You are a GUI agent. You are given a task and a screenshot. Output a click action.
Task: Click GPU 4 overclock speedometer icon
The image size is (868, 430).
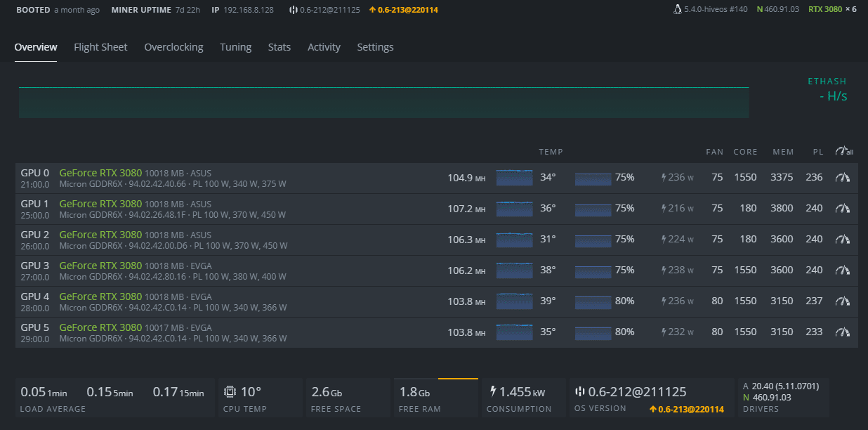pos(843,301)
